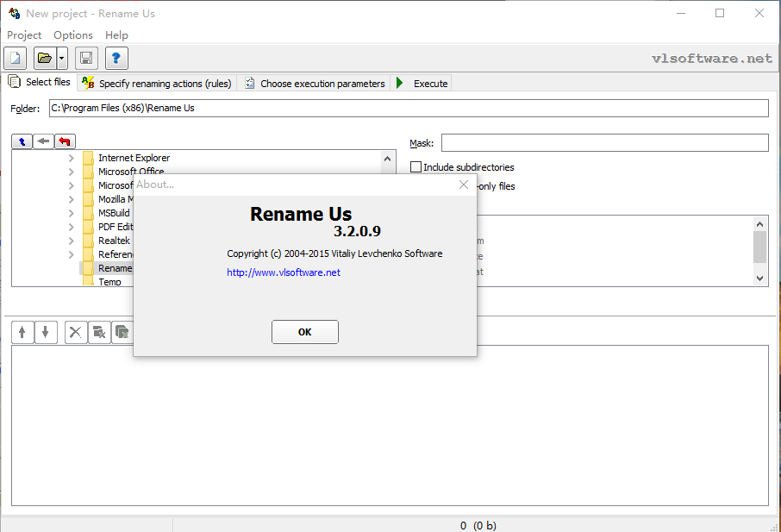The image size is (781, 532).
Task: Move selected file down in list
Action: 46,332
